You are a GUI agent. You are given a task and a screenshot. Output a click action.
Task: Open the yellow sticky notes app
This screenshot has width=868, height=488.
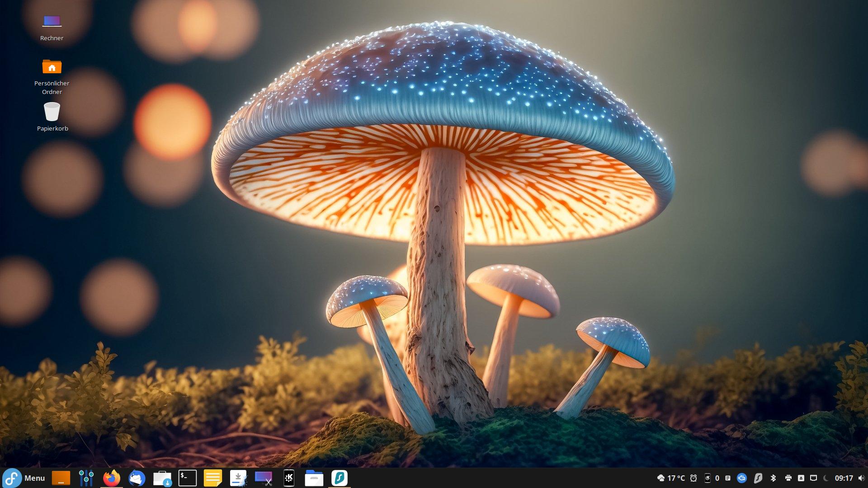pos(212,478)
